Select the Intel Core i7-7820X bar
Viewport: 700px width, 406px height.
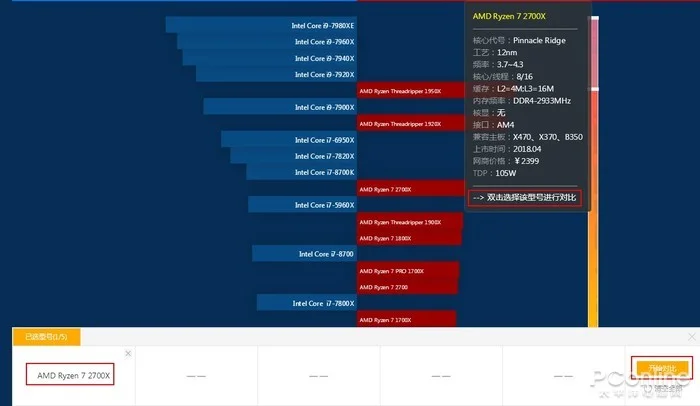tap(293, 156)
